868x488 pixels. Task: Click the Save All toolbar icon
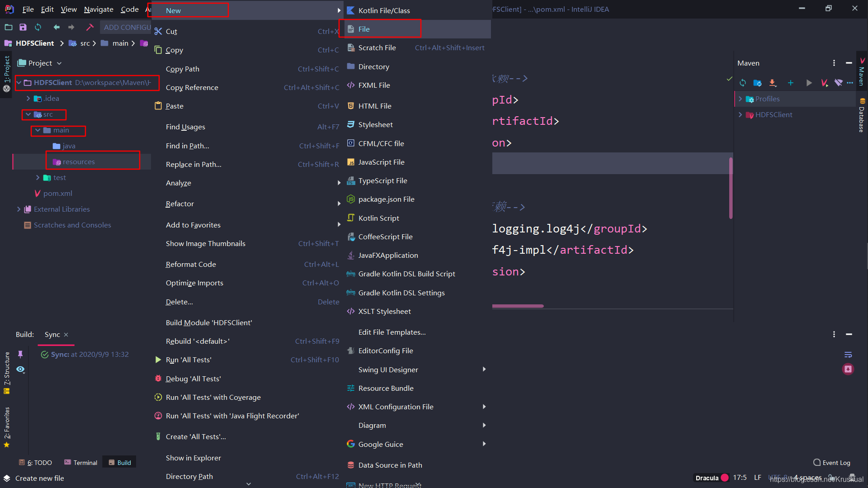tap(23, 27)
